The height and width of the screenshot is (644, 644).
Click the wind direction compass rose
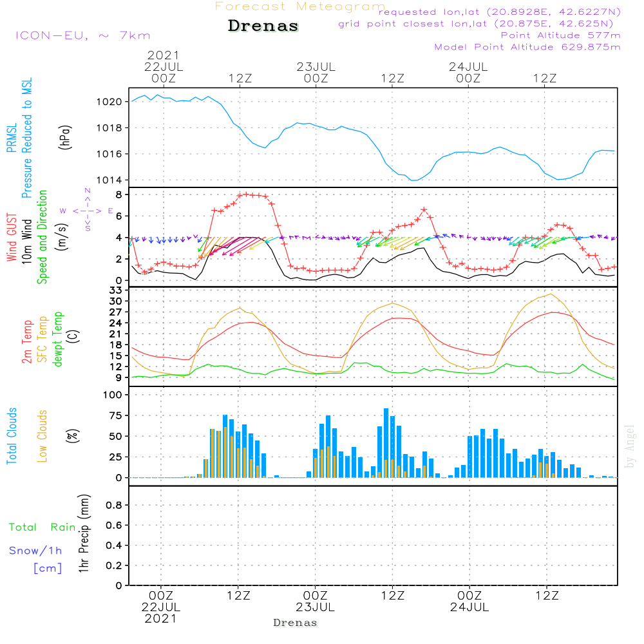pos(87,211)
